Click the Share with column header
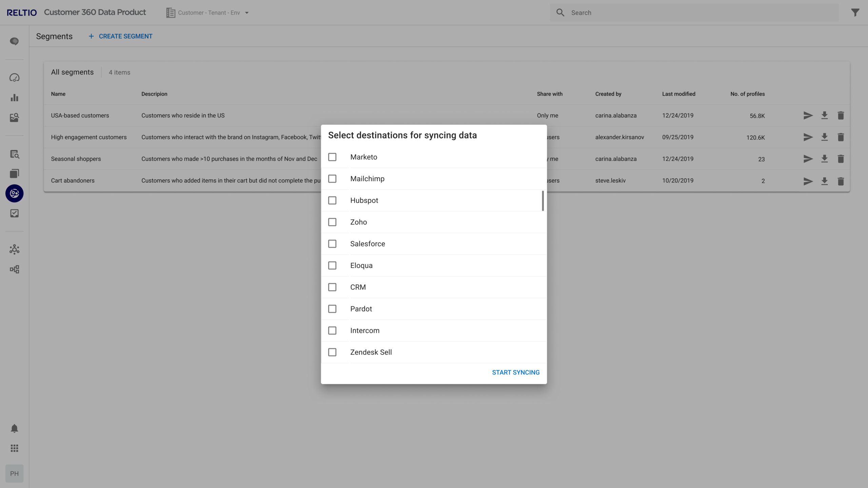This screenshot has height=488, width=868. click(550, 94)
